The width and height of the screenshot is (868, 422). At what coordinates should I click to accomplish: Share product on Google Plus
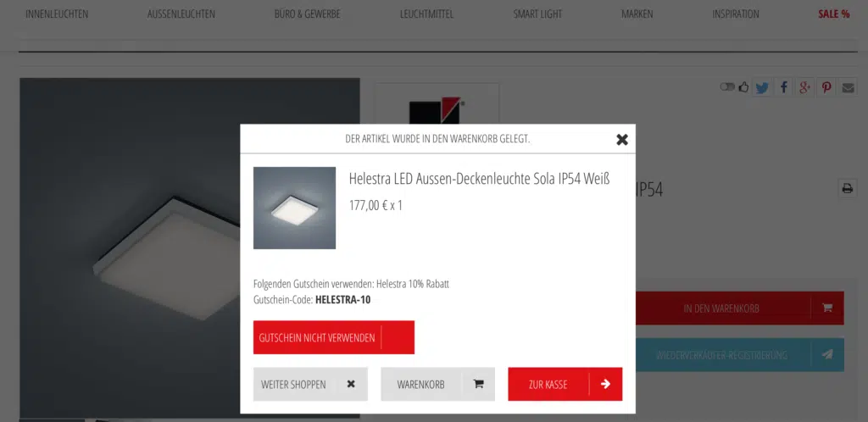click(x=805, y=87)
